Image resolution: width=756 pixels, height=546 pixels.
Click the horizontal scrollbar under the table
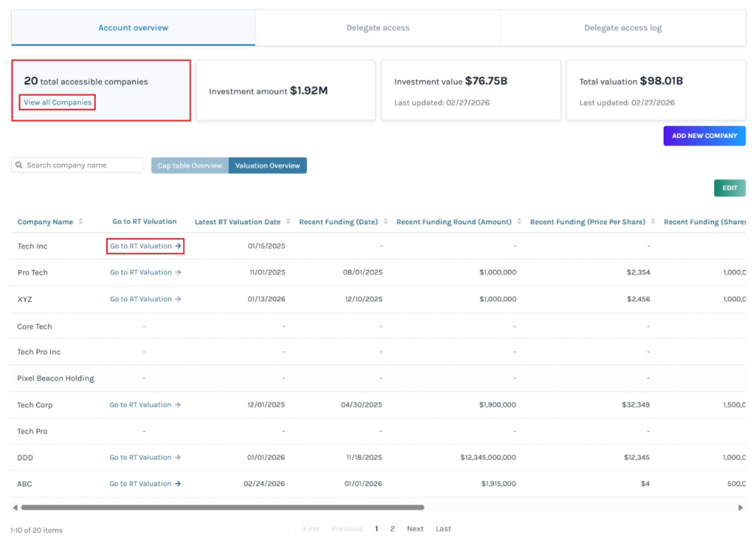click(221, 507)
